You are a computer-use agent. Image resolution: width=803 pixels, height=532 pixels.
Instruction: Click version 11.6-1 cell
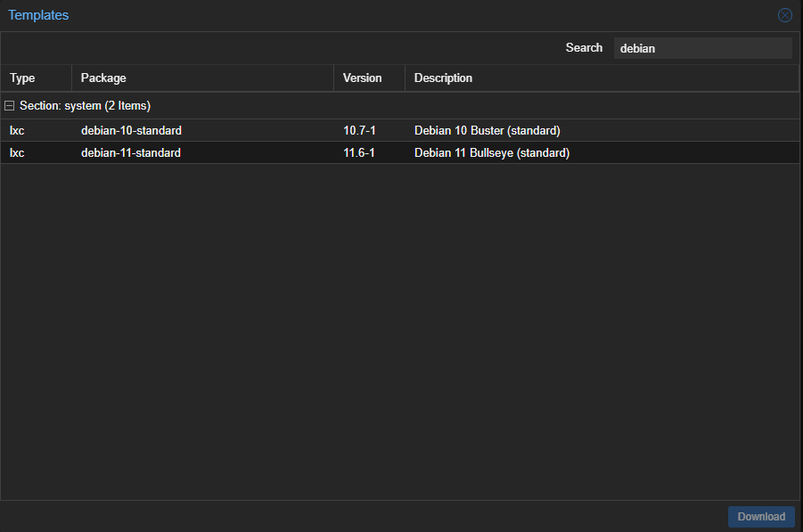click(358, 152)
